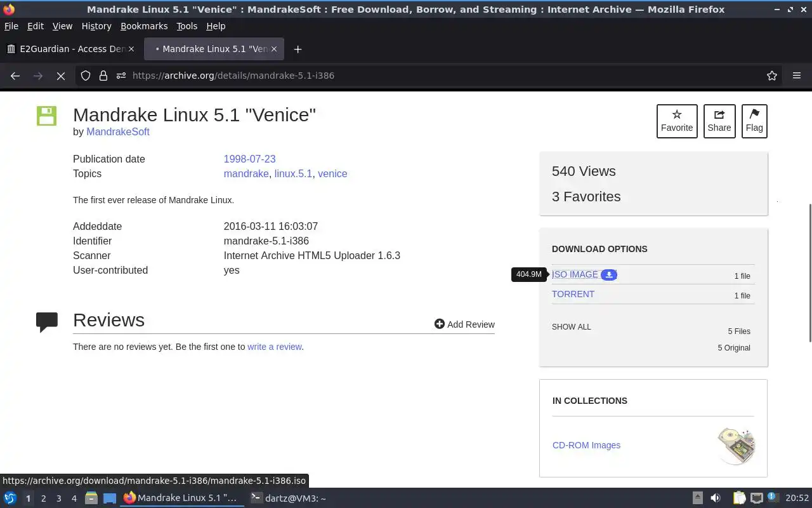Click the green floppy disk software icon

point(46,116)
